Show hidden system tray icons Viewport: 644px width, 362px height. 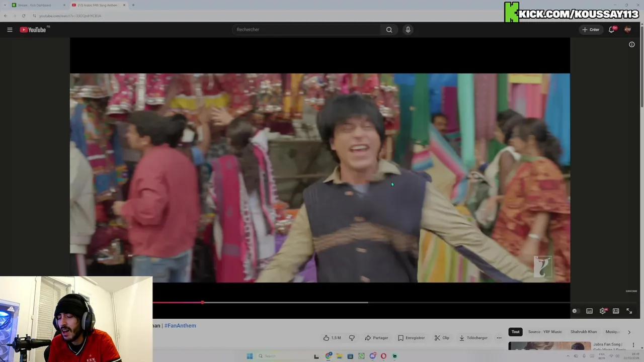(568, 356)
